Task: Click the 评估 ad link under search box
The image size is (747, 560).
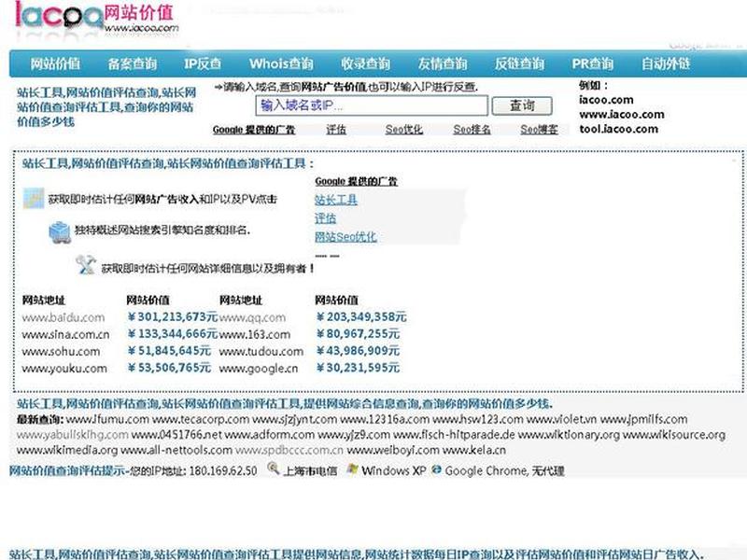Action: click(x=336, y=129)
